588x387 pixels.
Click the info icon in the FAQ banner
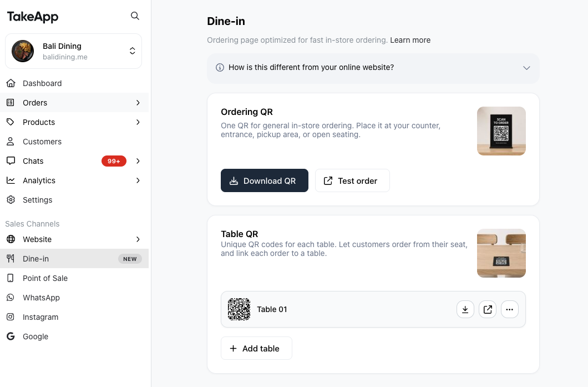(x=220, y=68)
